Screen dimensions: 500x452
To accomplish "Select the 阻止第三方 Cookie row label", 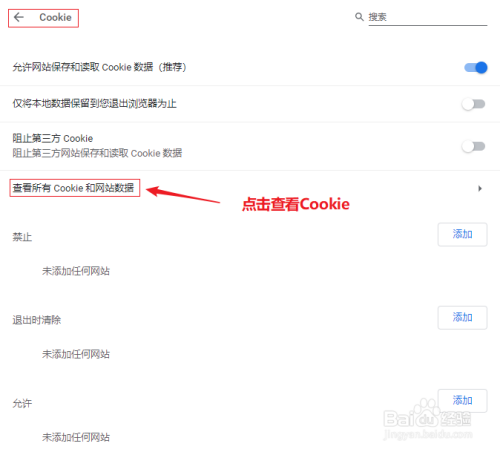I will (x=53, y=138).
